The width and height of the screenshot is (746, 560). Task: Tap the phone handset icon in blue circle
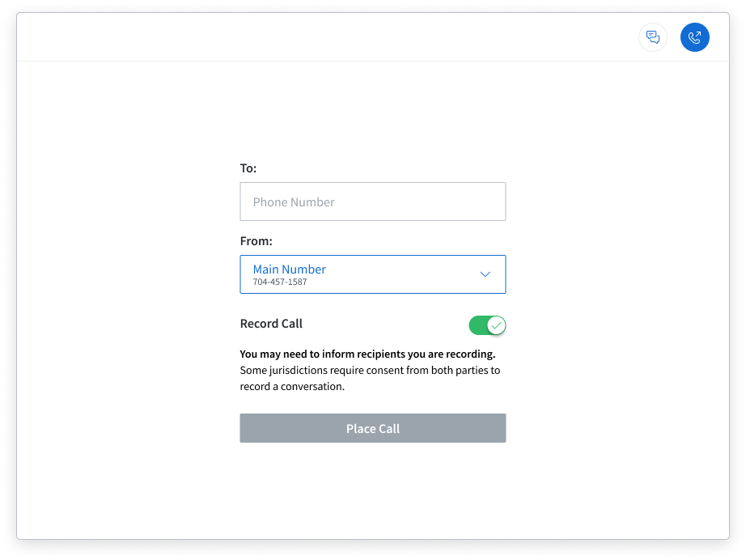pyautogui.click(x=694, y=37)
